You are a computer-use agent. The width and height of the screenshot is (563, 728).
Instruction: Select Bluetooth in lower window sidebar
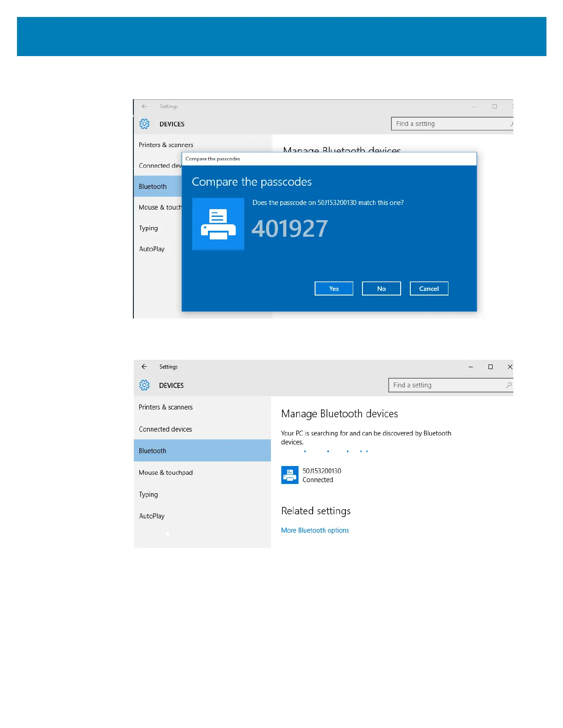pyautogui.click(x=202, y=450)
